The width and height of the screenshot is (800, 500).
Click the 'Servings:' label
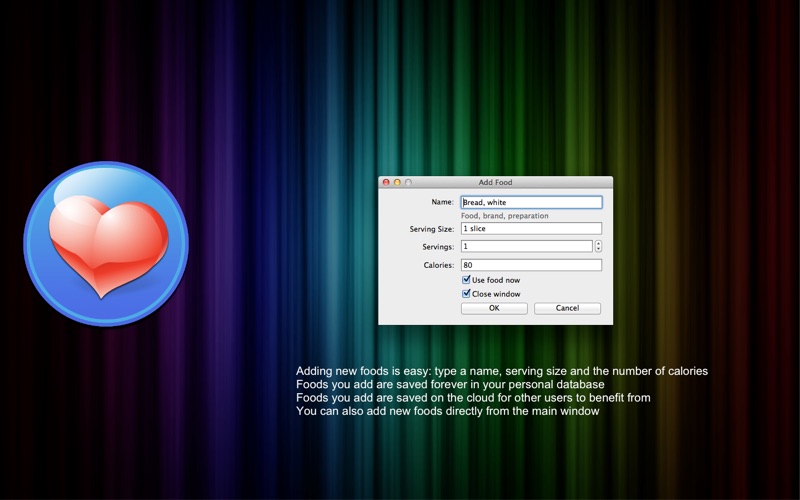tap(438, 247)
